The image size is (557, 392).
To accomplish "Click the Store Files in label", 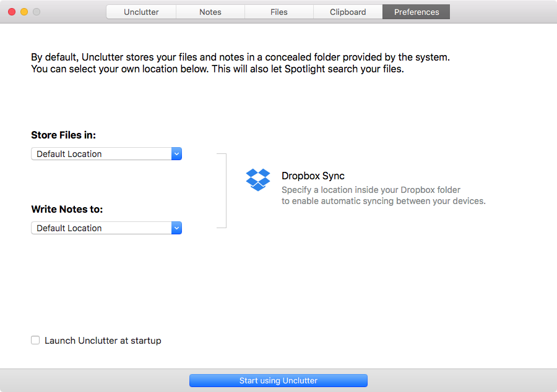I will [64, 135].
